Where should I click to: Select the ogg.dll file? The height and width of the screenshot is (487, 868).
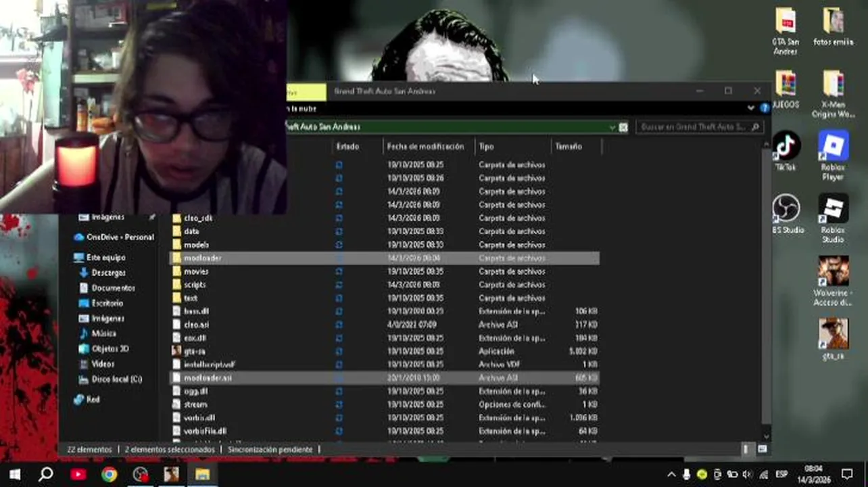[195, 391]
